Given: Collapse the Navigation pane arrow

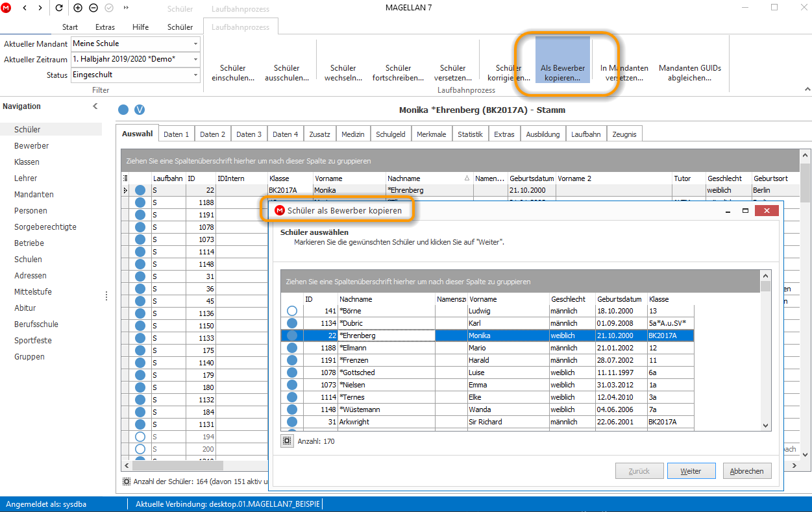Looking at the screenshot, I should 95,106.
